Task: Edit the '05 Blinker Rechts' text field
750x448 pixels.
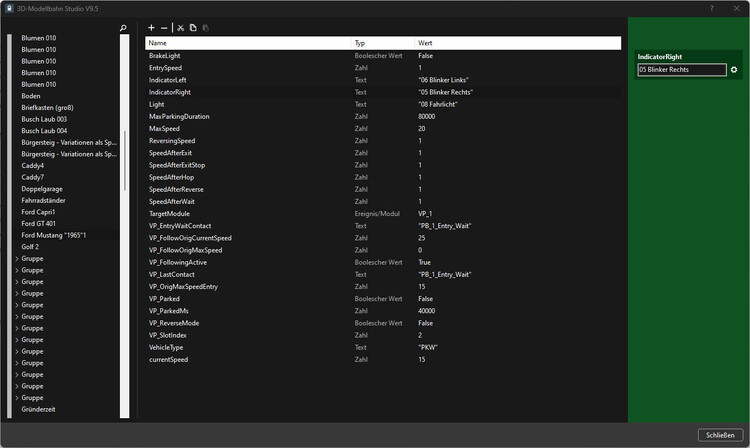Action: pos(681,70)
